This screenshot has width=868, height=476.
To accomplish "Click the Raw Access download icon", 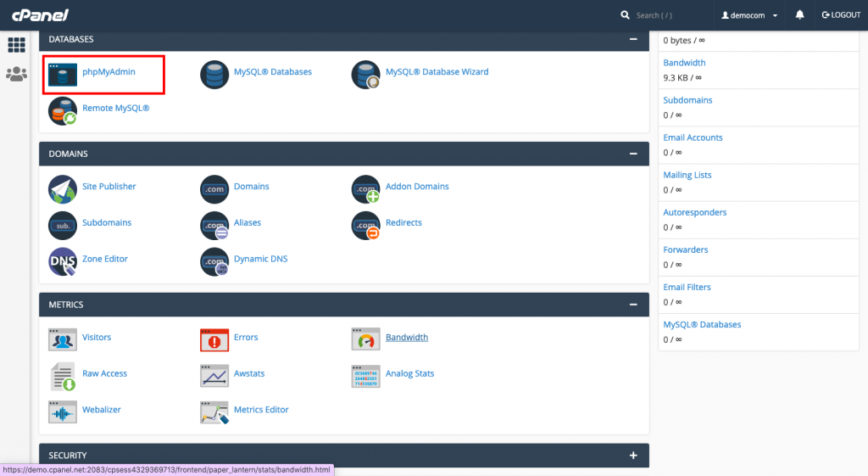I will 63,377.
